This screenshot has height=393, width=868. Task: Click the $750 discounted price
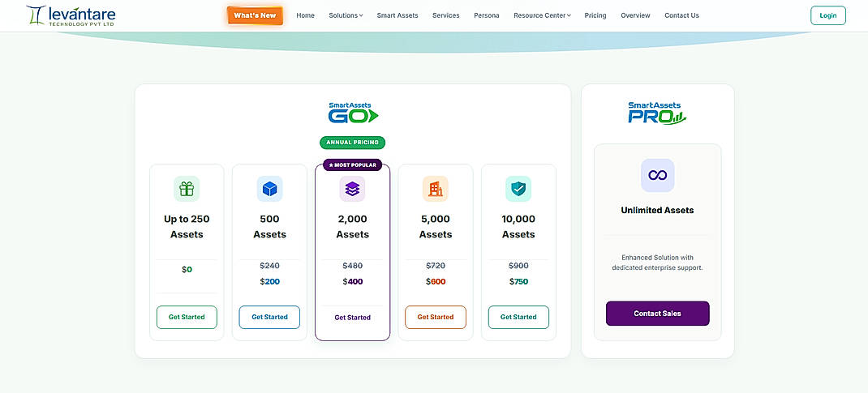pyautogui.click(x=518, y=281)
